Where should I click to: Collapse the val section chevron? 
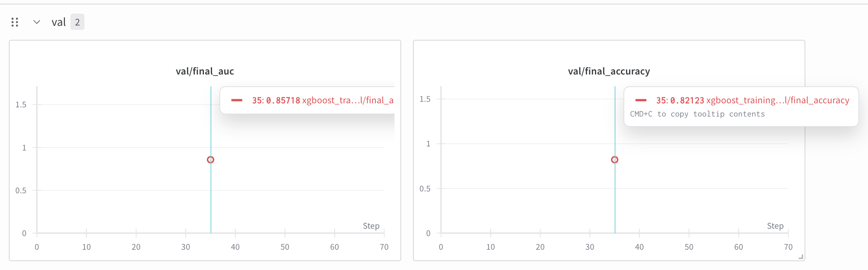pyautogui.click(x=37, y=22)
